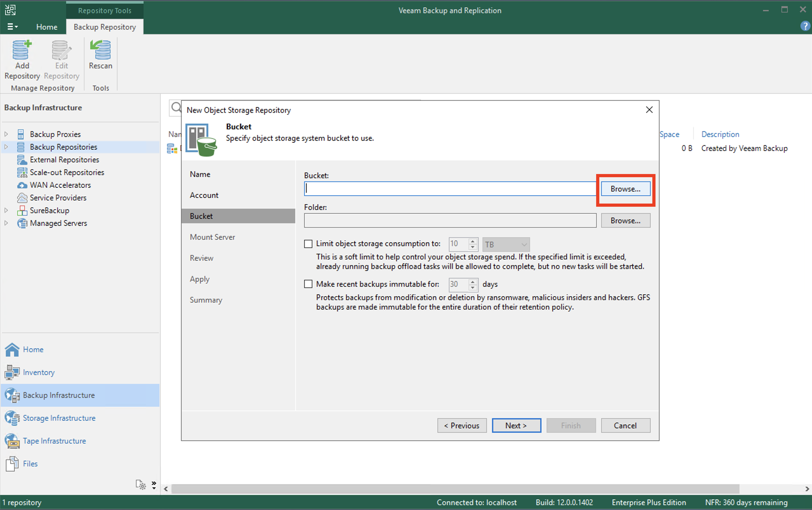Click 'Connected to: localhost' status text
812x510 pixels.
tap(476, 503)
